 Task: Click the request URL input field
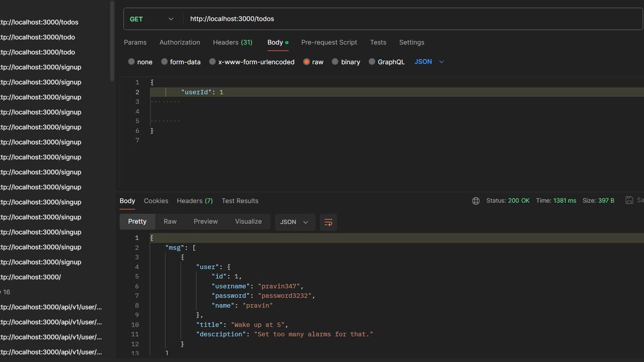pos(413,19)
